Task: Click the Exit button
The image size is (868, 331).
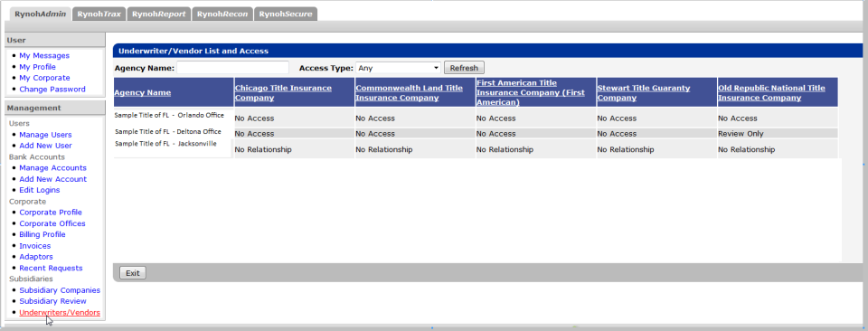Action: 133,273
